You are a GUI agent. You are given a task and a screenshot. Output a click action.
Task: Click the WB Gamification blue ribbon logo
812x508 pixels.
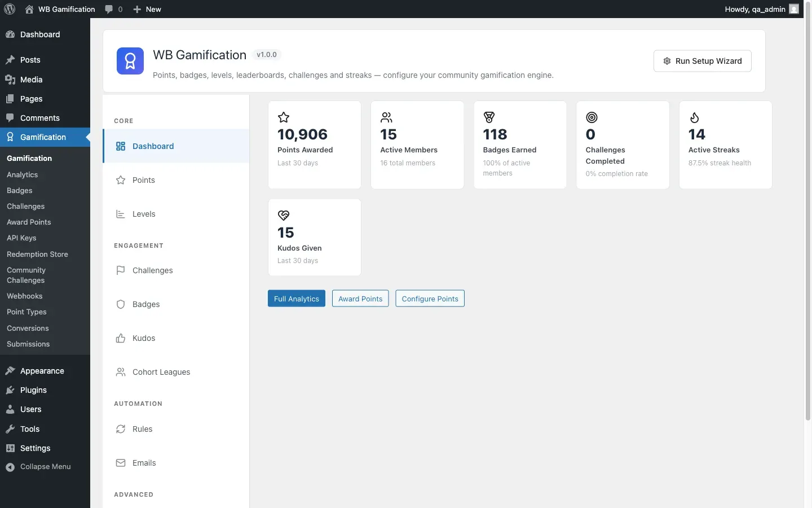[x=130, y=61]
